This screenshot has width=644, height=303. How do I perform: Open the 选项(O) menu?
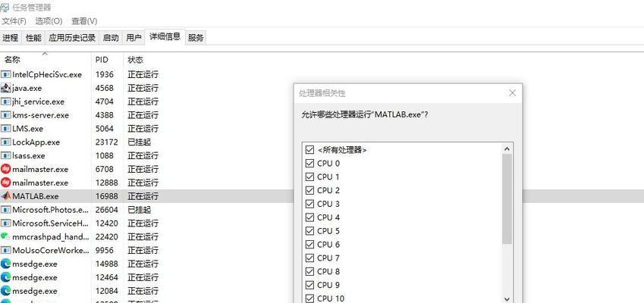49,21
